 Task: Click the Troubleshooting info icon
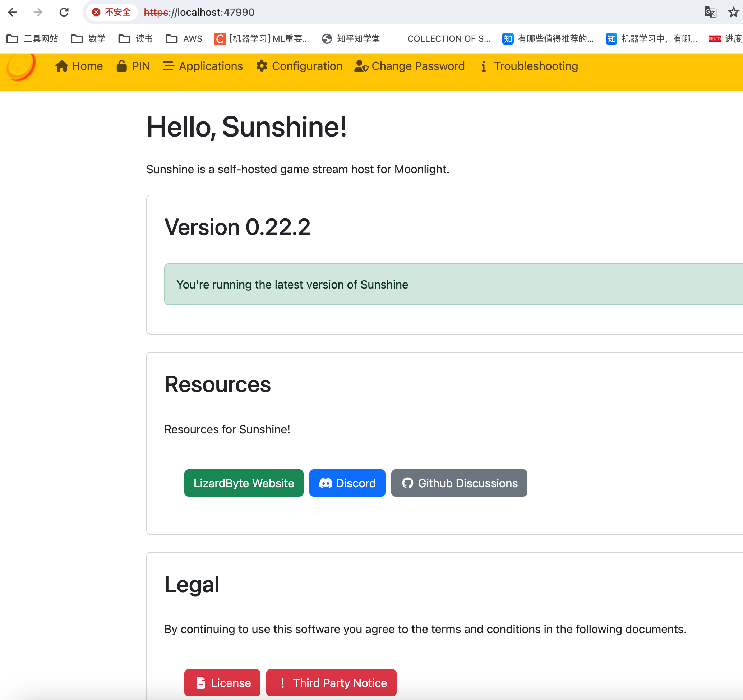coord(483,66)
